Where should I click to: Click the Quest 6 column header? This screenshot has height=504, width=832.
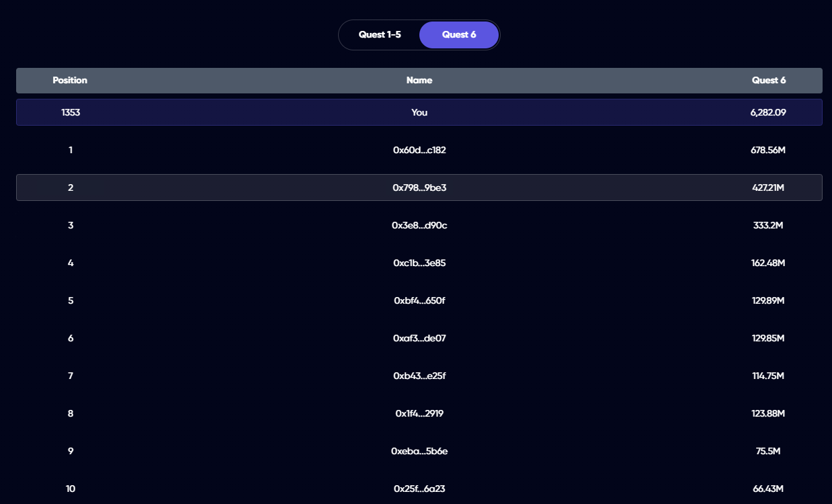point(768,81)
